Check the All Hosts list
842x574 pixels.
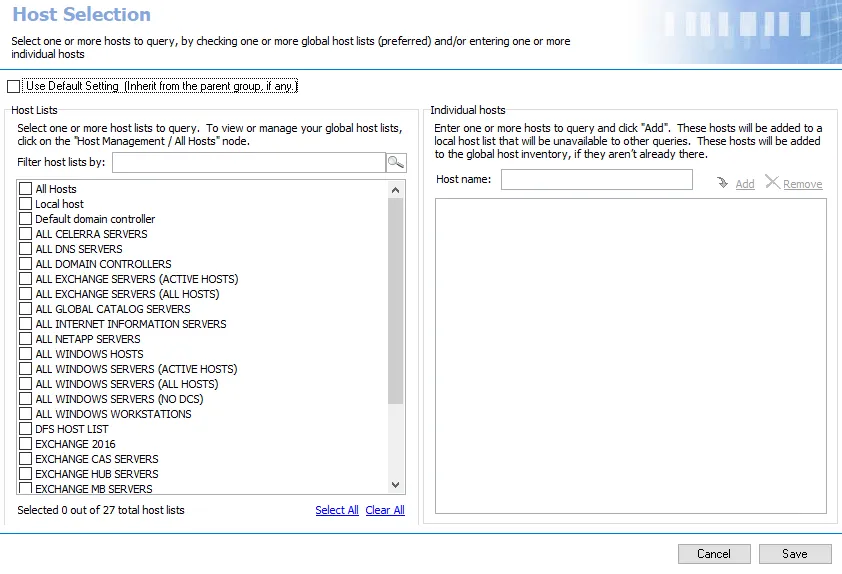[x=25, y=188]
